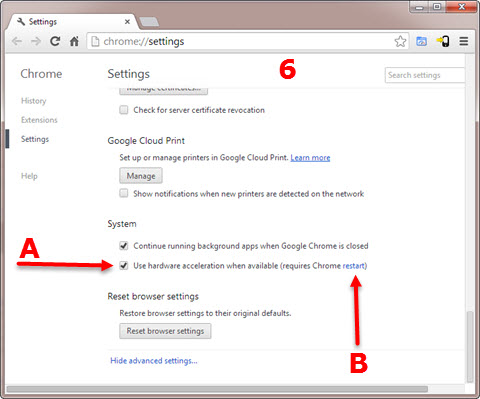
Task: Open Help in the sidebar
Action: 29,176
